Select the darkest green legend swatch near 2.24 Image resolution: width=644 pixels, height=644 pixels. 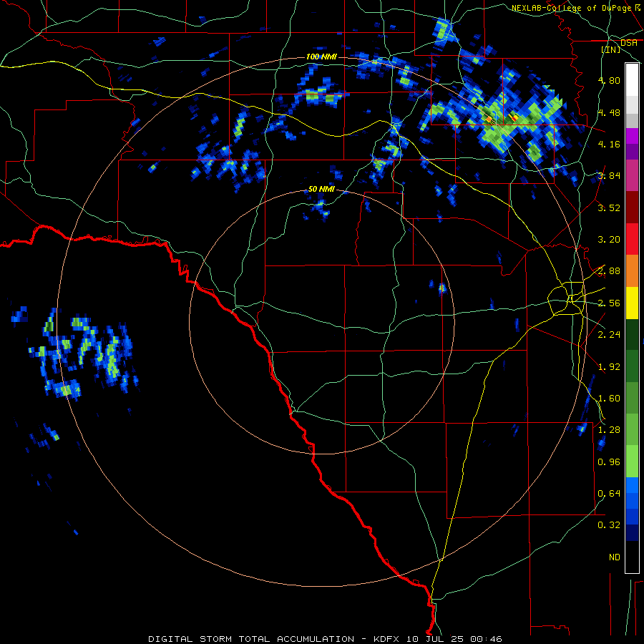pos(632,334)
